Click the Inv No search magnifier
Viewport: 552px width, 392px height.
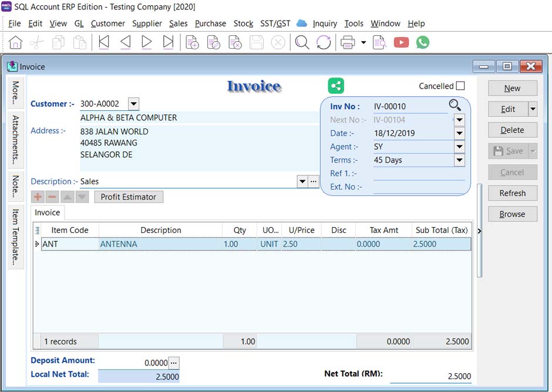[455, 106]
